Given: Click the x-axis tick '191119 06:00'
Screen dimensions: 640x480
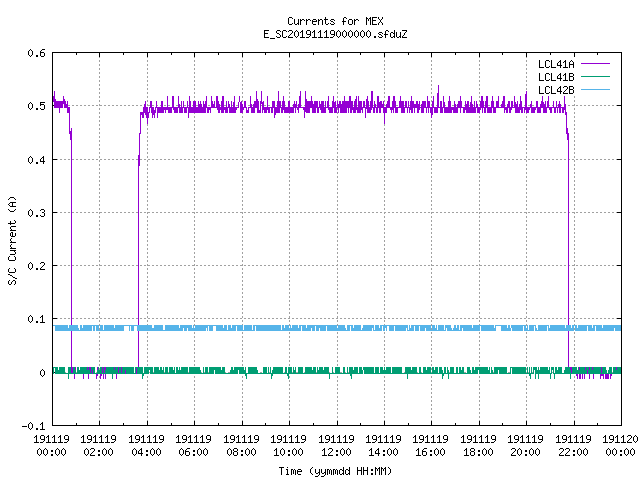Looking at the screenshot, I should pyautogui.click(x=193, y=446).
